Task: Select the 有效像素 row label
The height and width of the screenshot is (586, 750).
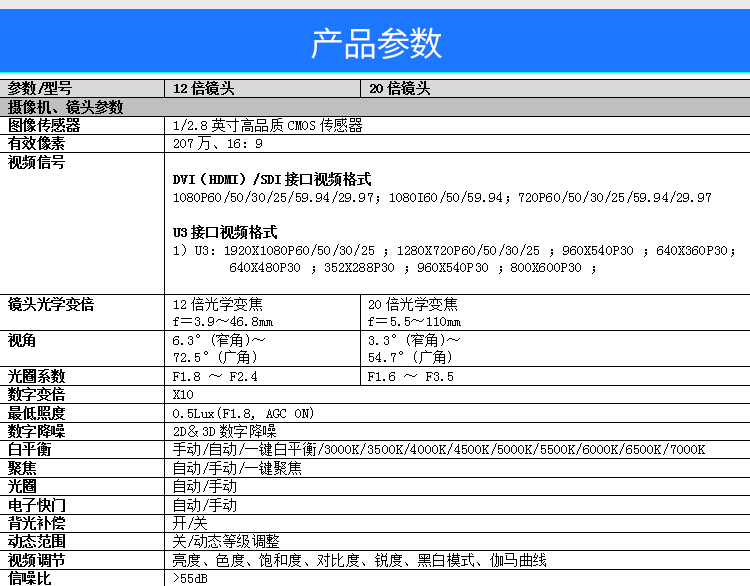Action: coord(37,143)
